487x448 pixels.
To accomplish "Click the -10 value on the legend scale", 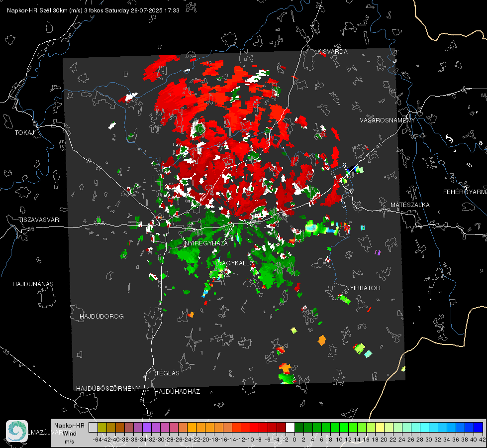I will click(250, 440).
